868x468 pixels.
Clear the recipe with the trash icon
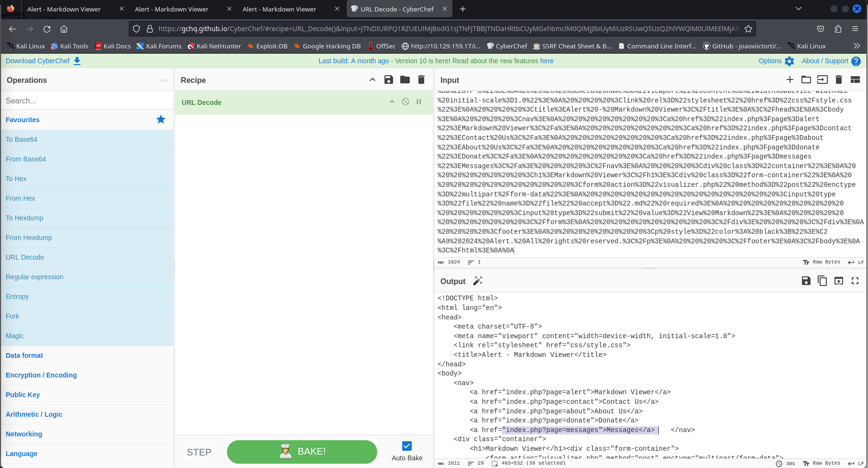point(421,80)
